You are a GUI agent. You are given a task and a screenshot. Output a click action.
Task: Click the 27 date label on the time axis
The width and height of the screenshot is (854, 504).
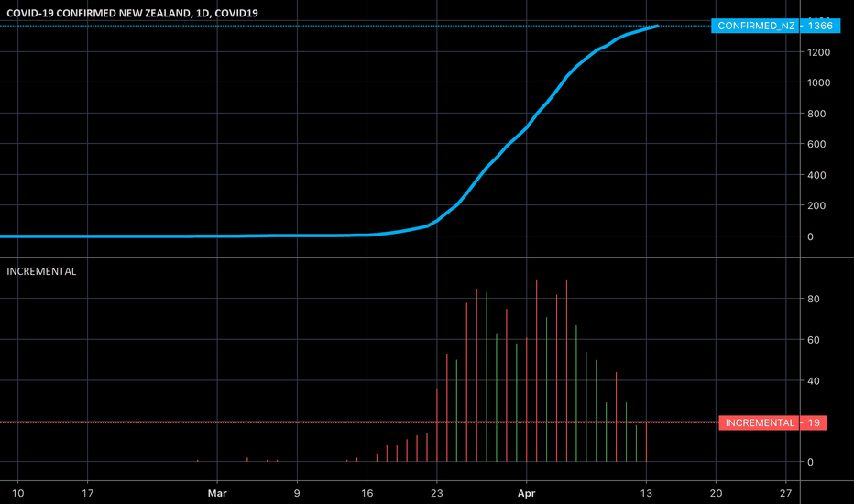click(x=785, y=493)
